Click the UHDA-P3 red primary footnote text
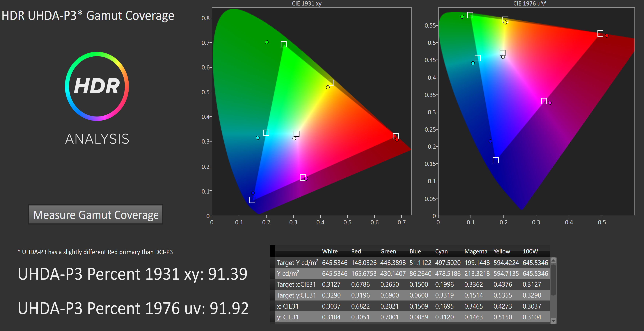Viewport: 644px width, 331px height. pos(95,252)
